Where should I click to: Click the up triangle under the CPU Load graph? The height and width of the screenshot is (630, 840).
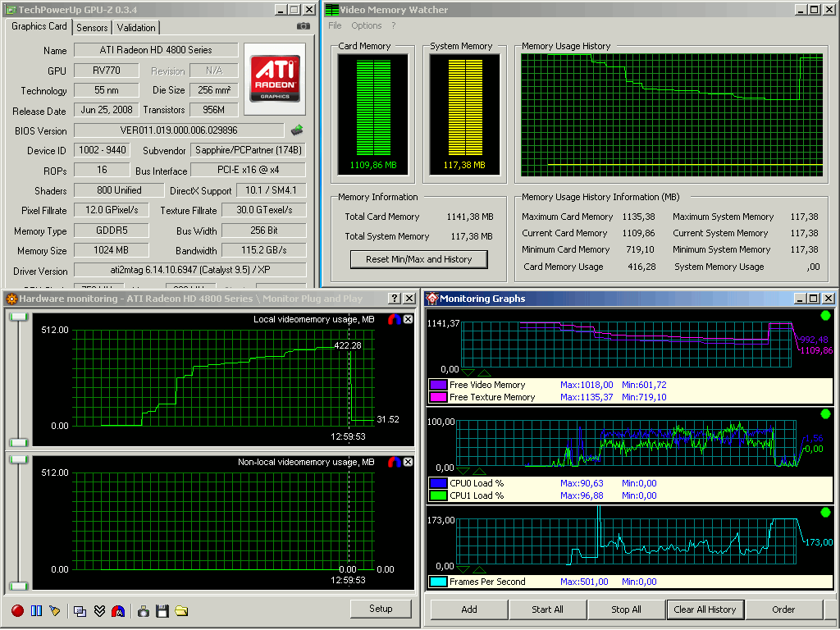(x=480, y=472)
